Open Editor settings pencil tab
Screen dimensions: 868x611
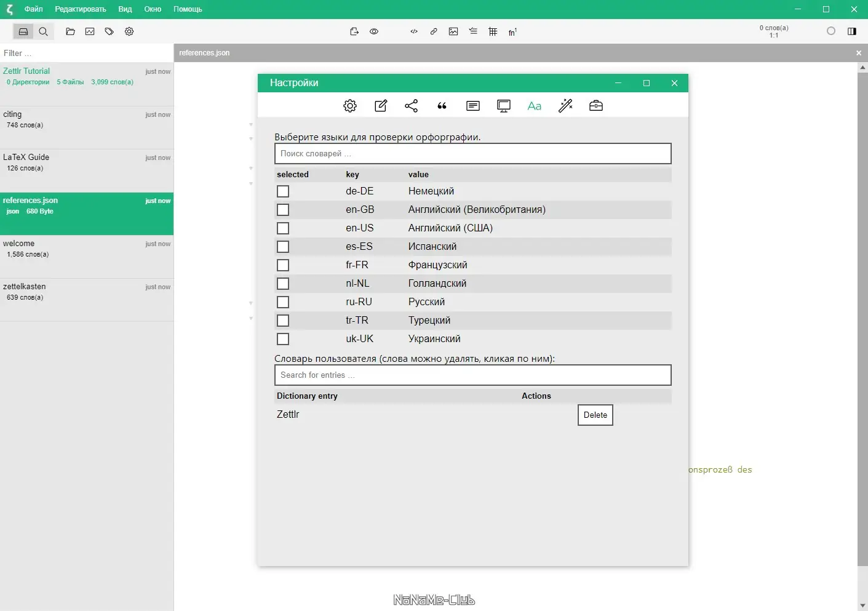381,106
